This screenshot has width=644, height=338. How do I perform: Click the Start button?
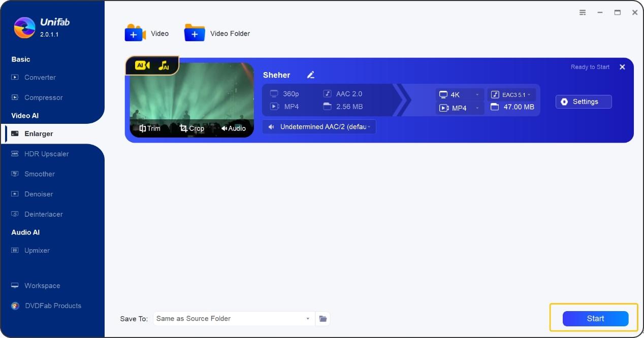click(x=595, y=319)
